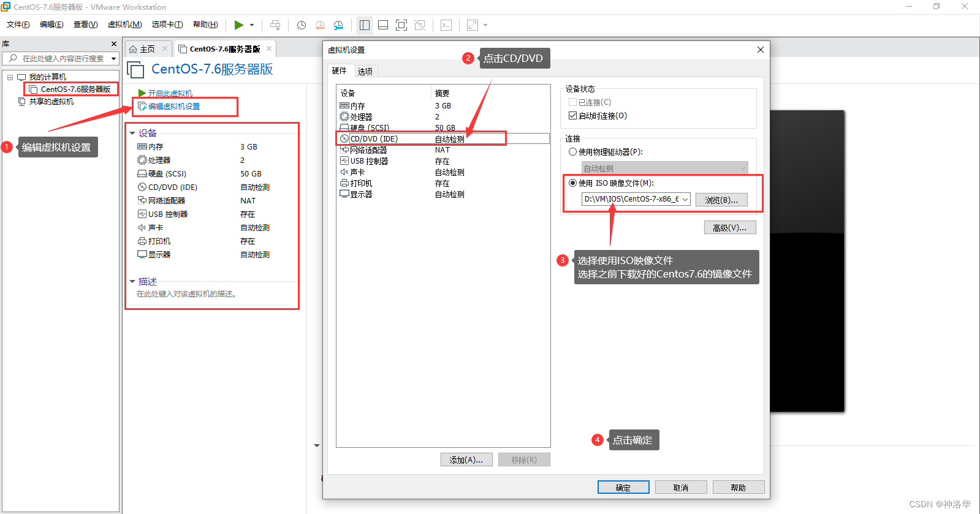980x514 pixels.
Task: Toggle 启动时连接(O) checkbox
Action: click(x=572, y=116)
